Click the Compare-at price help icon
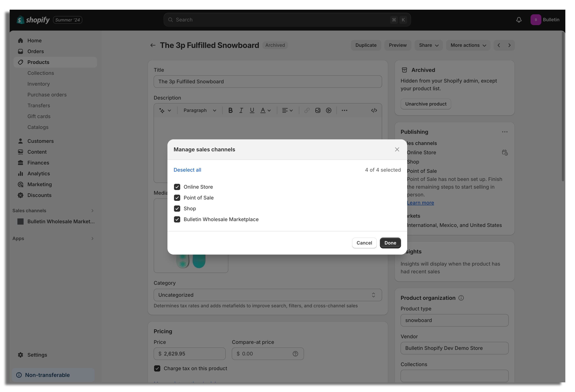The image size is (575, 392). [x=295, y=354]
